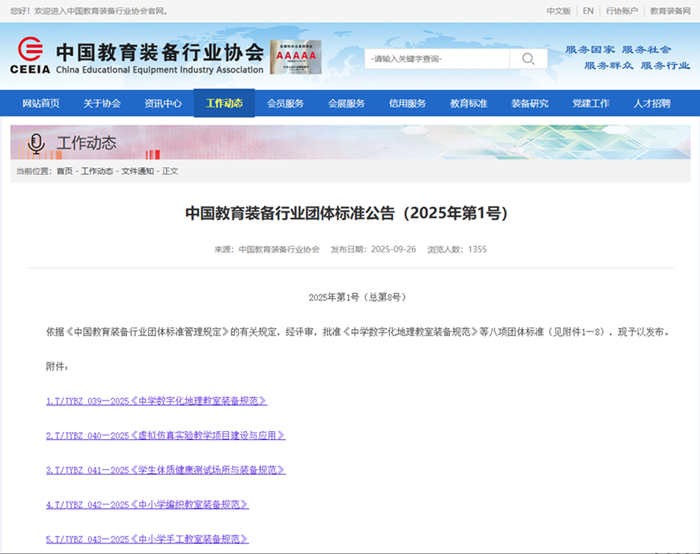Open the 行协账户 account link
This screenshot has width=700, height=554.
[x=623, y=11]
